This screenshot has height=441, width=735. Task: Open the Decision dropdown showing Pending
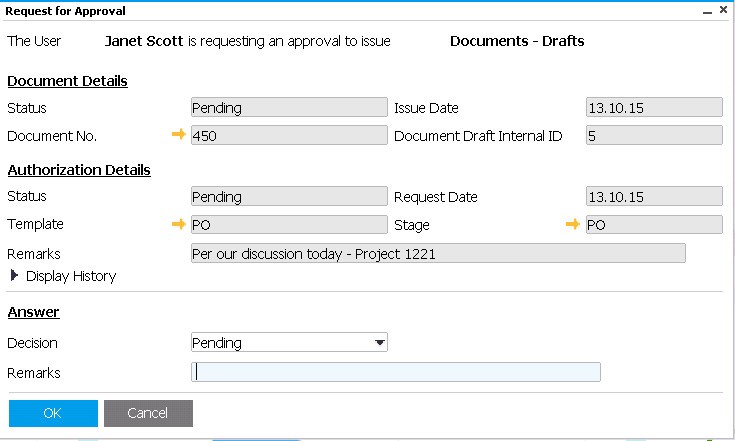(289, 343)
